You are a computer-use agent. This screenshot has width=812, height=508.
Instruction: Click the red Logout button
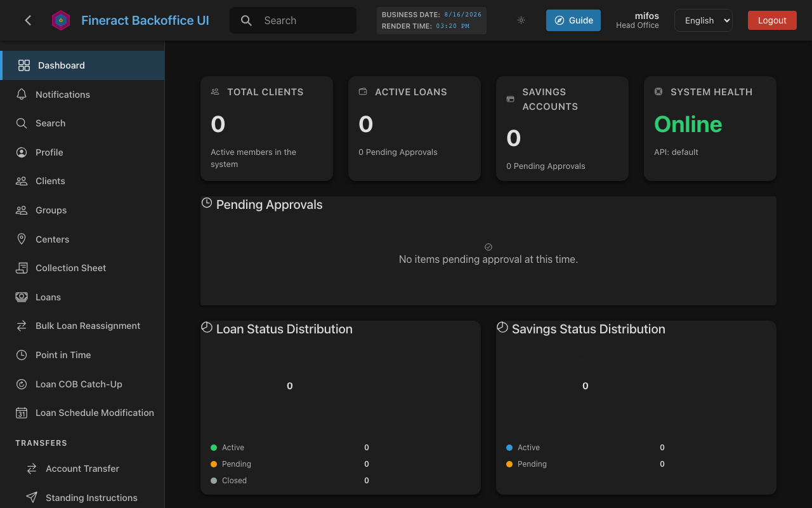coord(772,20)
